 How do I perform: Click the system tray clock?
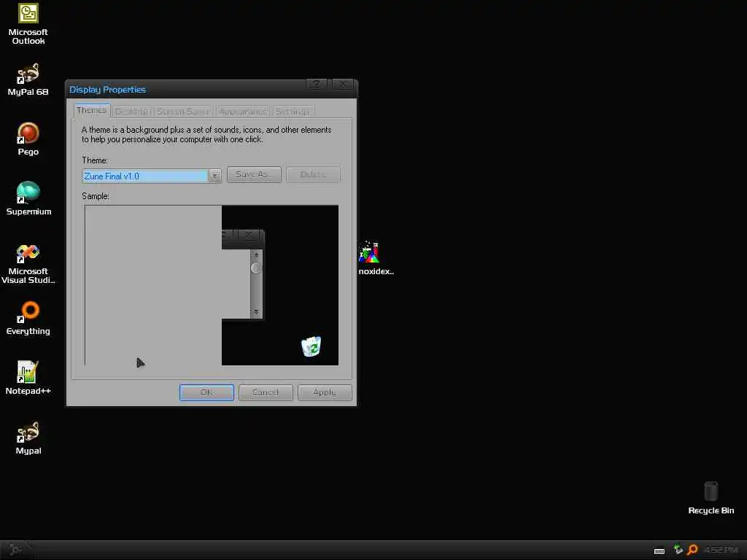pos(721,550)
